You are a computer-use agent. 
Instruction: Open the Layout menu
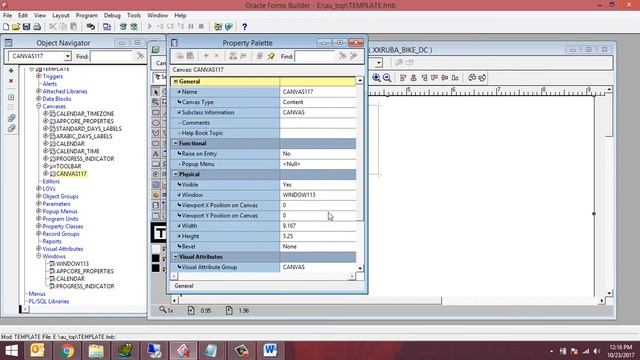61,16
